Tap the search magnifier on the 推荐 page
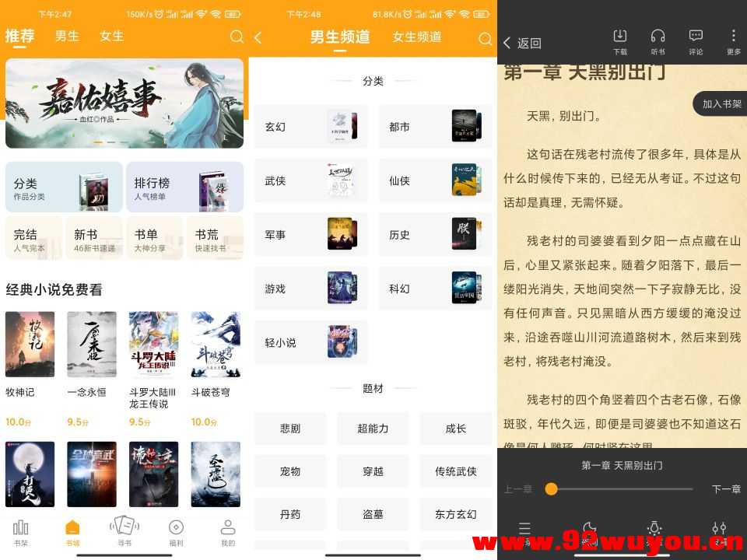 pos(237,37)
